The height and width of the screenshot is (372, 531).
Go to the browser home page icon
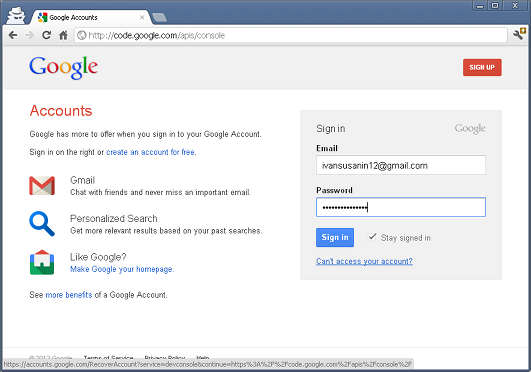point(63,35)
